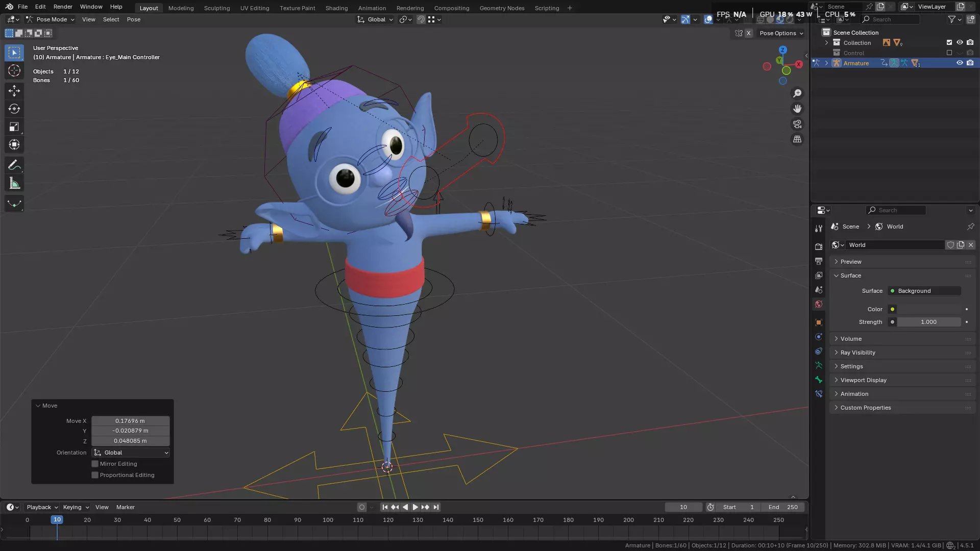The height and width of the screenshot is (551, 980).
Task: Open the File menu
Action: (22, 7)
